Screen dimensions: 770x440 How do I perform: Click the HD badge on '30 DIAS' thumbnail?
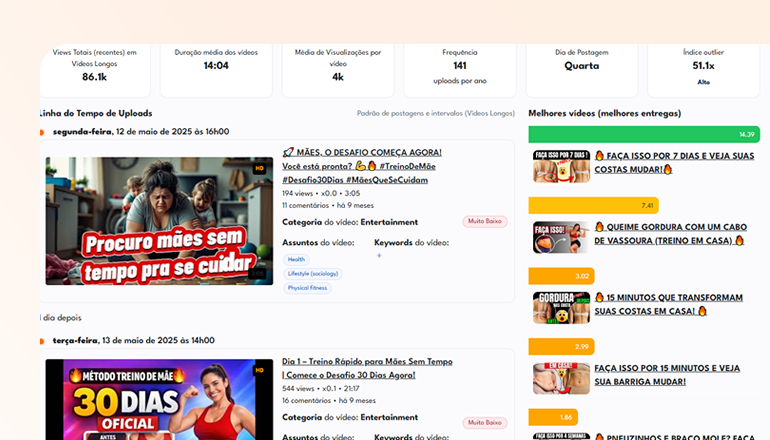(x=259, y=370)
